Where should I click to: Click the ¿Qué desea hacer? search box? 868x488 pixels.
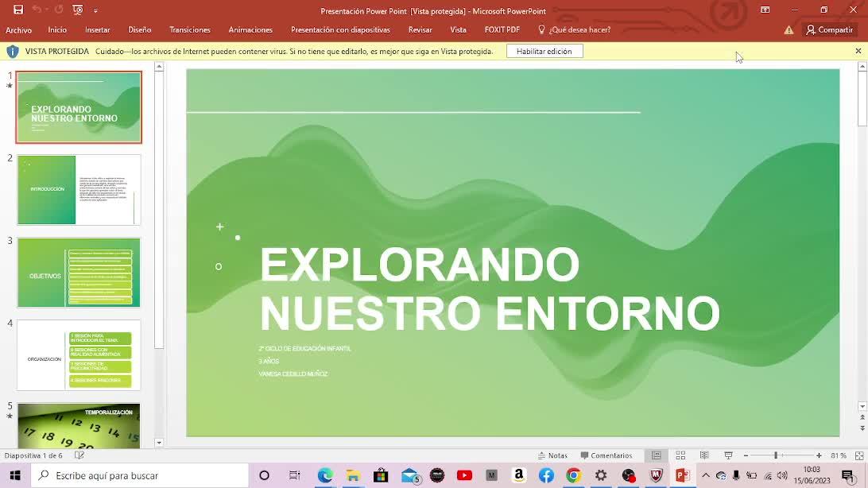tap(575, 30)
